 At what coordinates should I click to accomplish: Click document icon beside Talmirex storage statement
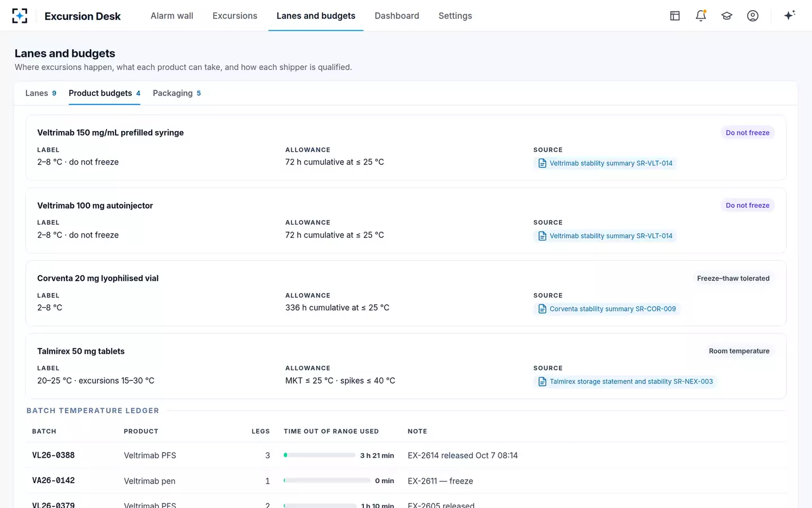point(542,382)
